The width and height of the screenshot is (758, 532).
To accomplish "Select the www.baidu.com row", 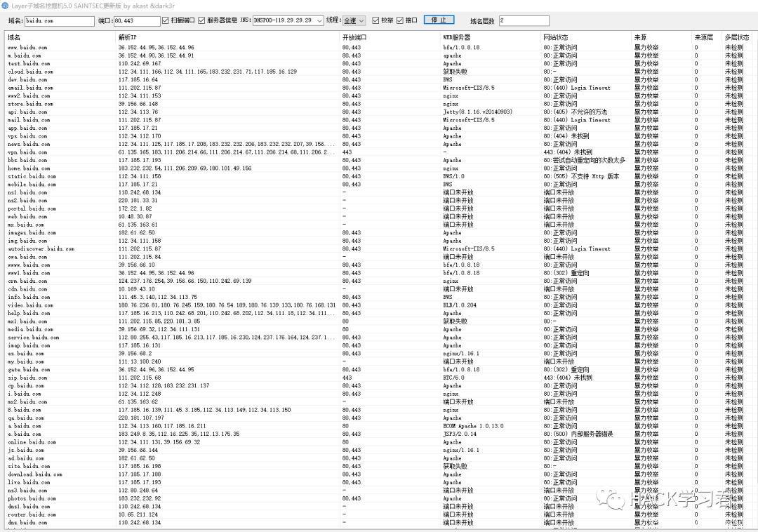I will pyautogui.click(x=379, y=47).
